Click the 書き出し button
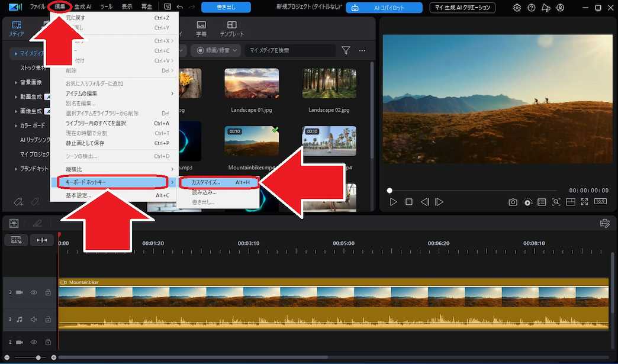Screen dimensions: 618x364 pos(225,7)
